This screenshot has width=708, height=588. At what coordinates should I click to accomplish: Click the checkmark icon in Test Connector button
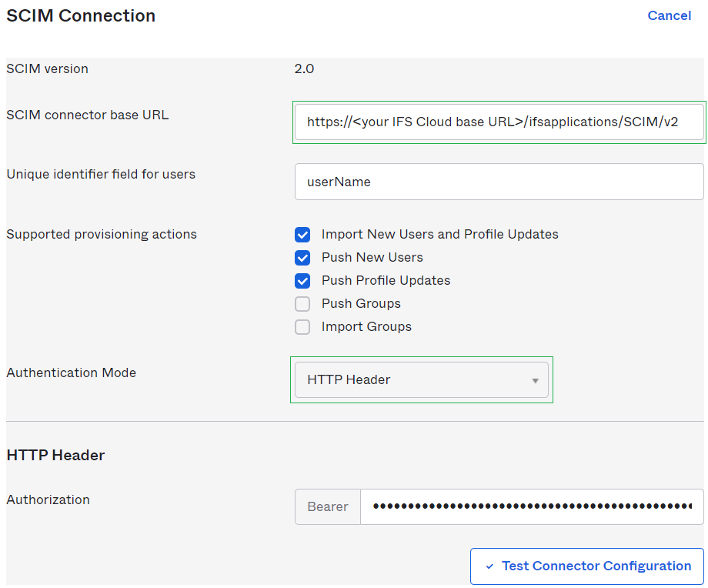pyautogui.click(x=489, y=566)
